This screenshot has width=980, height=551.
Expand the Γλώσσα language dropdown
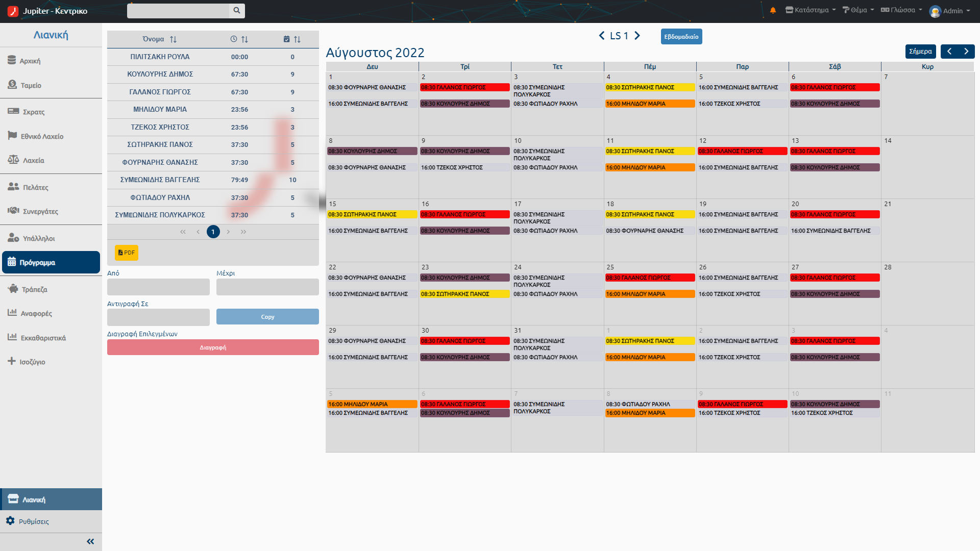(902, 10)
